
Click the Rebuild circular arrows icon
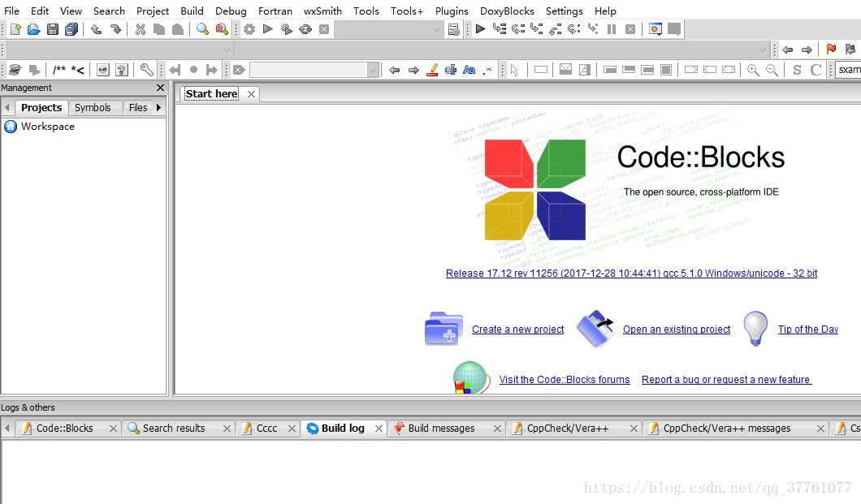click(305, 29)
